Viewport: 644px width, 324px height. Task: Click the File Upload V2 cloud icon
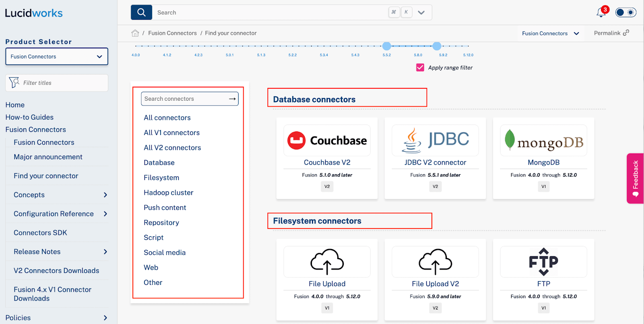point(435,262)
